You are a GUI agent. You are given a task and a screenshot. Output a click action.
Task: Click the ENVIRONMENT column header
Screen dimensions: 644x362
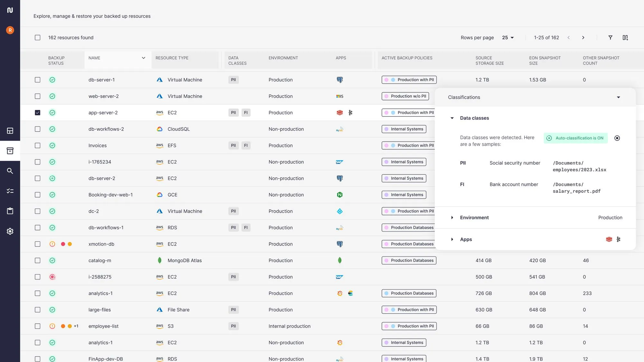(283, 58)
